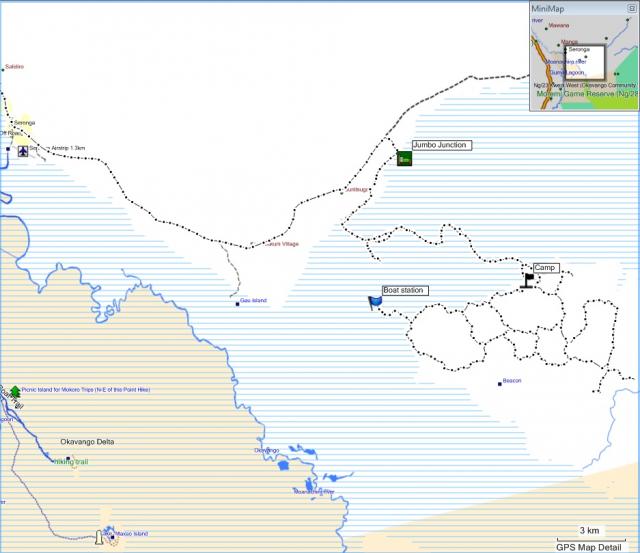
Task: Click the Jumbo Junction label box
Action: click(441, 146)
